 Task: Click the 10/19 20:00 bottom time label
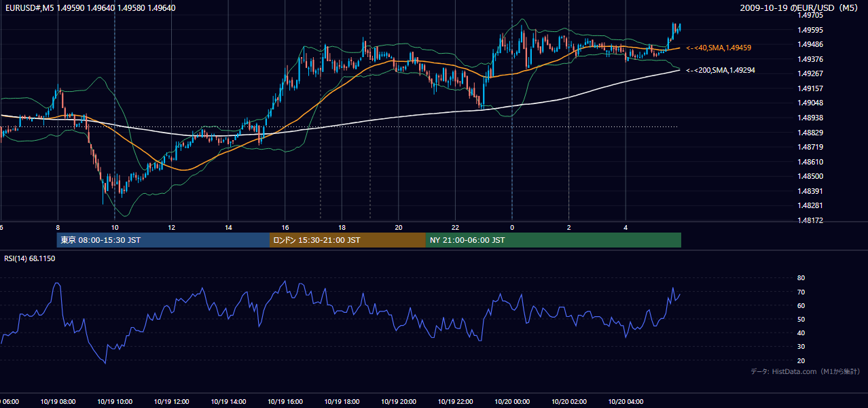[x=399, y=401]
